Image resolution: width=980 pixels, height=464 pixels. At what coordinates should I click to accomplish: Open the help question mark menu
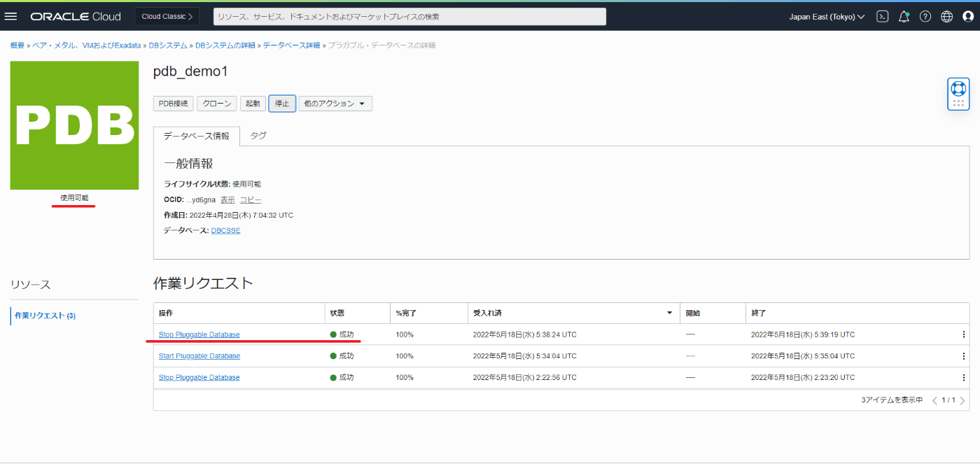925,16
